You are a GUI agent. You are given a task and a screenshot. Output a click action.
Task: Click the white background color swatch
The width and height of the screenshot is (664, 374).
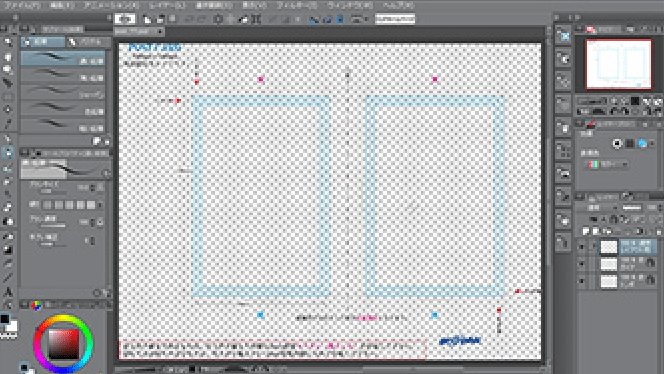pos(13,326)
